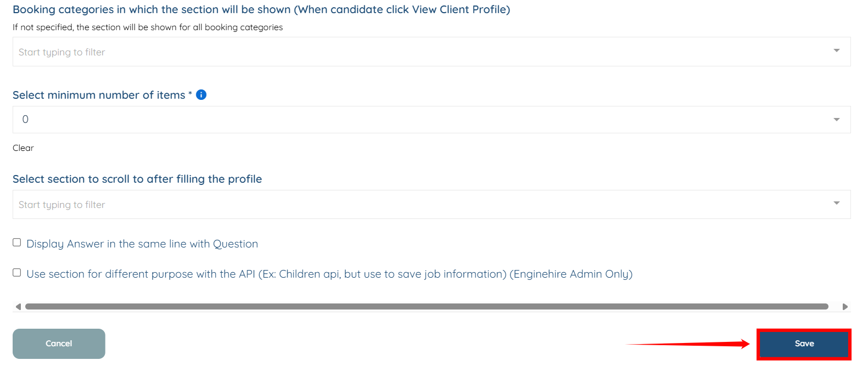Expand the scroll-to section dropdown arrow
The height and width of the screenshot is (377, 868).
tap(836, 204)
